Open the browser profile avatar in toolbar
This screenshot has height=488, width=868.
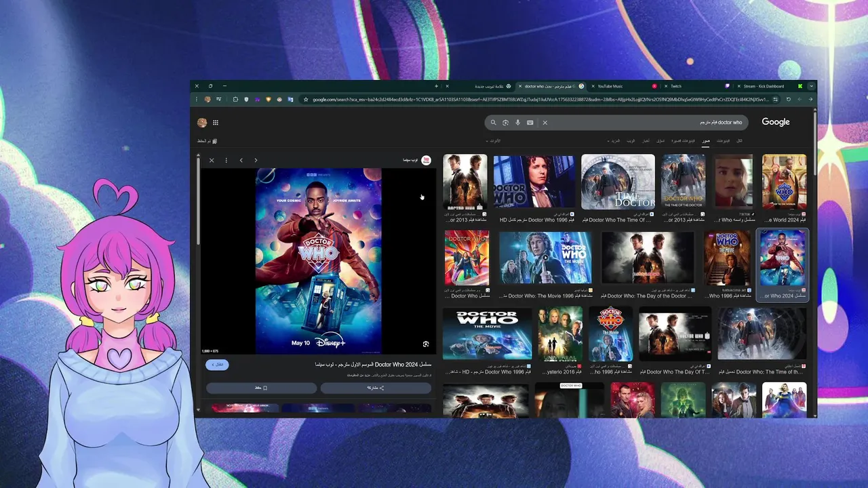pos(208,100)
